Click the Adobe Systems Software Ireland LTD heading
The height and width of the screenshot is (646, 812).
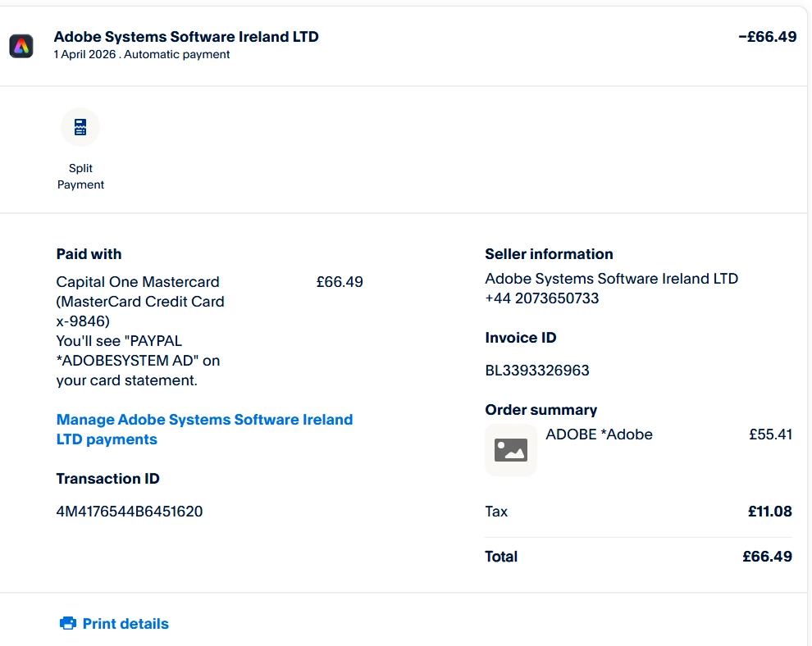pos(186,37)
